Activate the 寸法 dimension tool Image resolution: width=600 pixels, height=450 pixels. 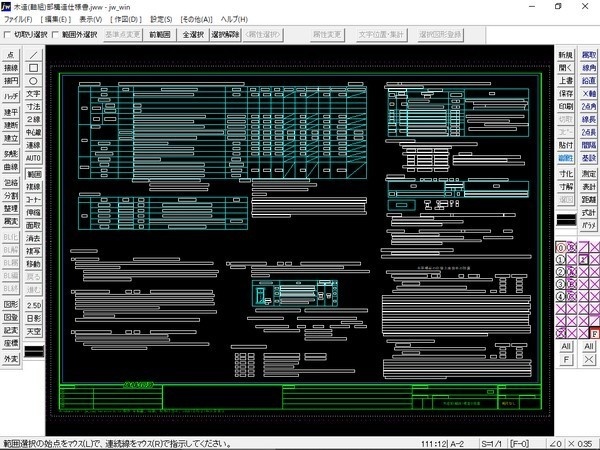33,106
